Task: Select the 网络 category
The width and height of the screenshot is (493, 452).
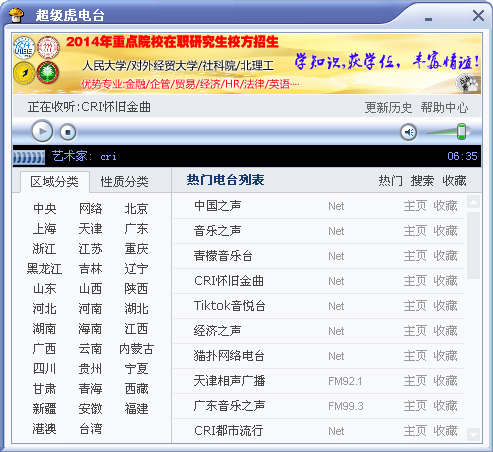Action: [90, 209]
